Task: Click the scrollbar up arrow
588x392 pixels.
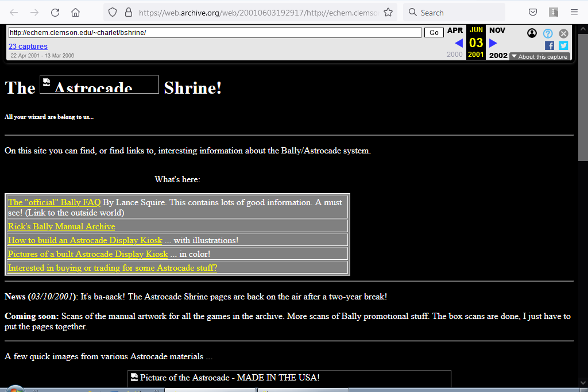Action: [583, 29]
